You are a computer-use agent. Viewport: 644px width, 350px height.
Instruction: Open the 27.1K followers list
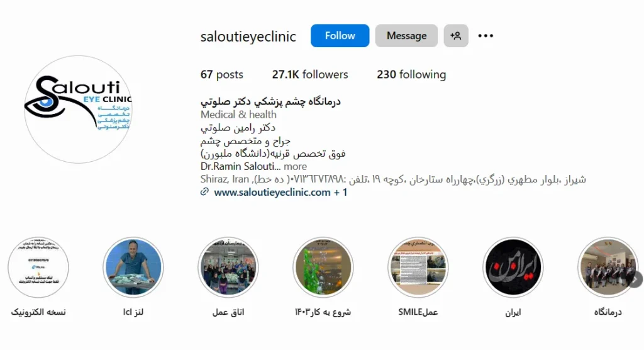(309, 74)
